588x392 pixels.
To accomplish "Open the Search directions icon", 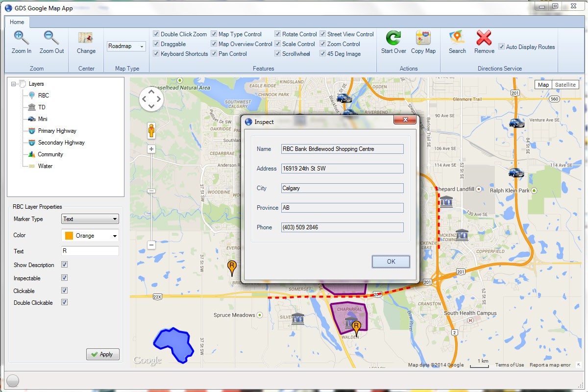I will [457, 38].
